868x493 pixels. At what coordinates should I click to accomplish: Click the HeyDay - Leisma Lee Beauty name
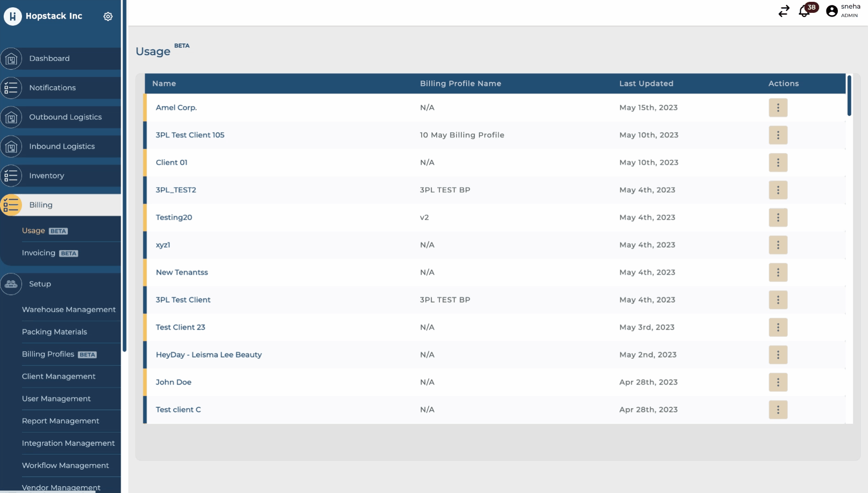tap(209, 355)
